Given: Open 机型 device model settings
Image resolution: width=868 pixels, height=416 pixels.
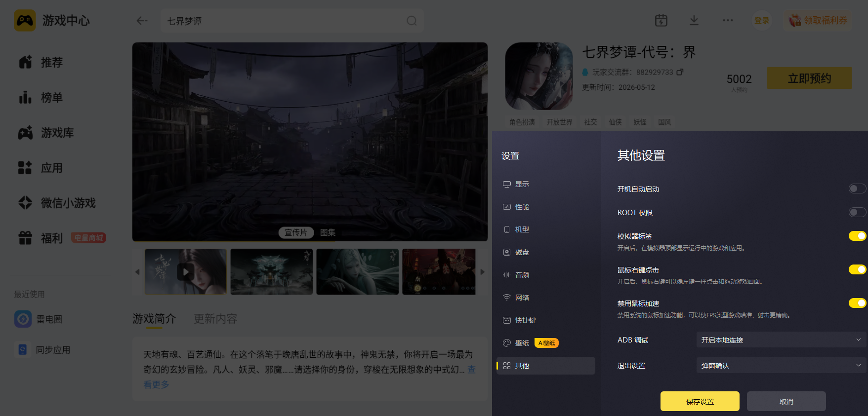Looking at the screenshot, I should click(x=546, y=229).
